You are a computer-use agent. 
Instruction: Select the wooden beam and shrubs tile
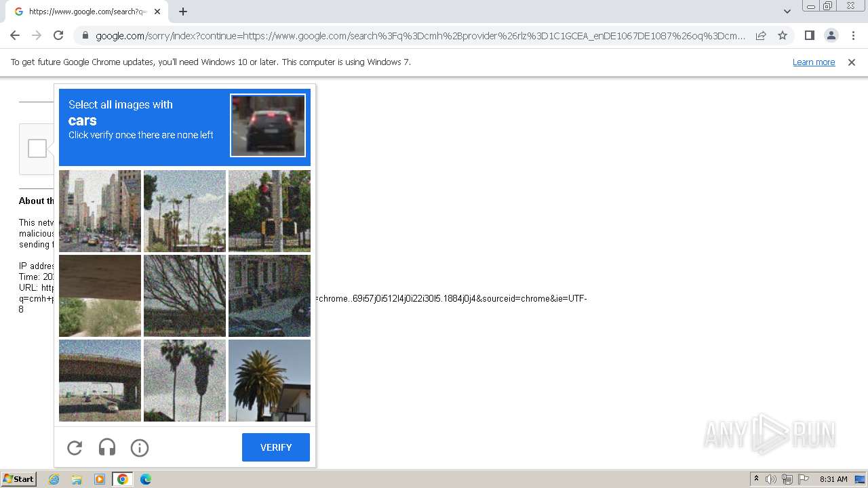click(x=100, y=296)
